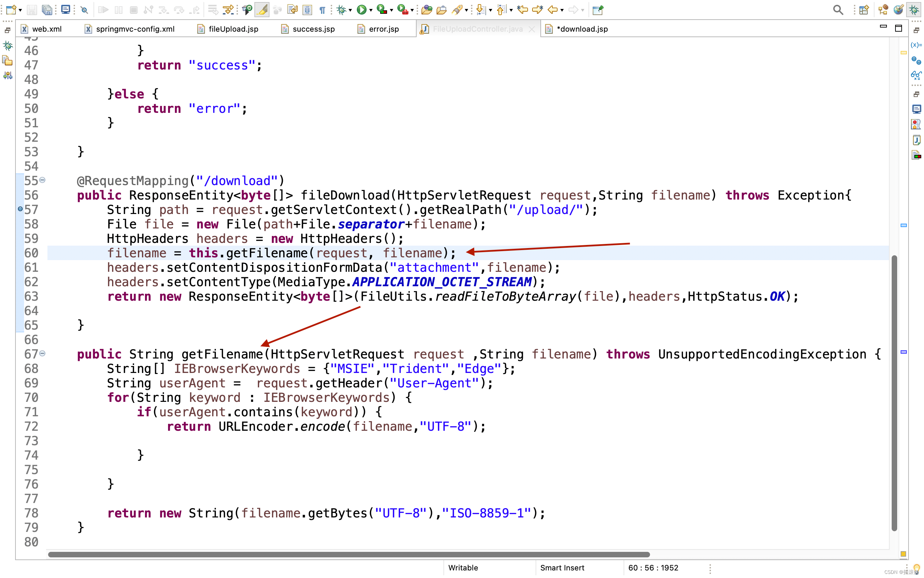The width and height of the screenshot is (924, 578).
Task: Open the Back history dropdown arrow
Action: point(562,10)
